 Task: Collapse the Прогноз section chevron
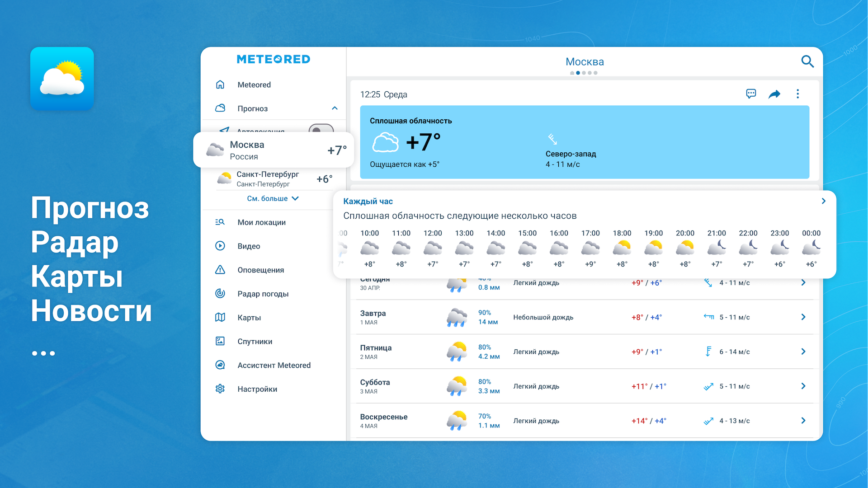335,108
